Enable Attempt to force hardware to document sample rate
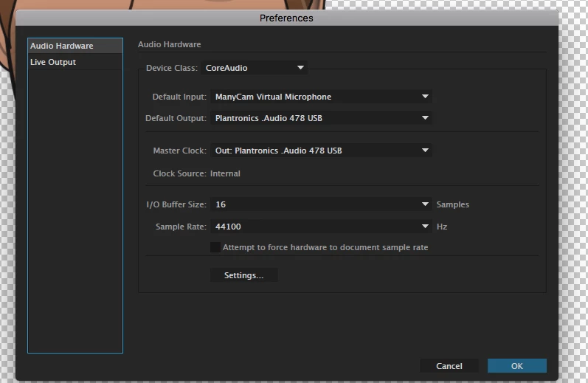Image resolution: width=588 pixels, height=383 pixels. pyautogui.click(x=215, y=247)
